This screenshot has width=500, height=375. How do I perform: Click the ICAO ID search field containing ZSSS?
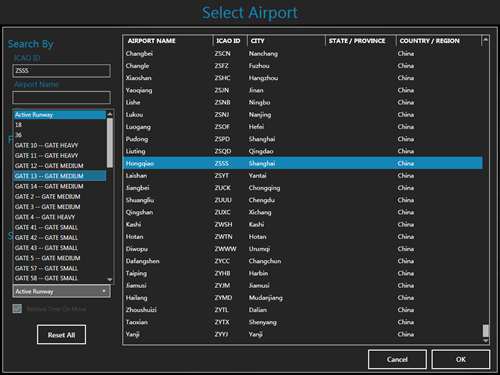61,71
